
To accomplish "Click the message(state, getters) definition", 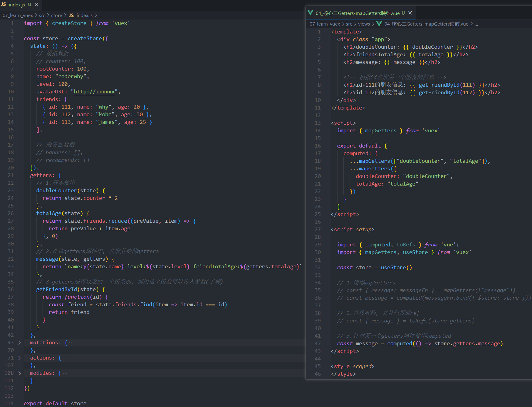I will pyautogui.click(x=72, y=259).
